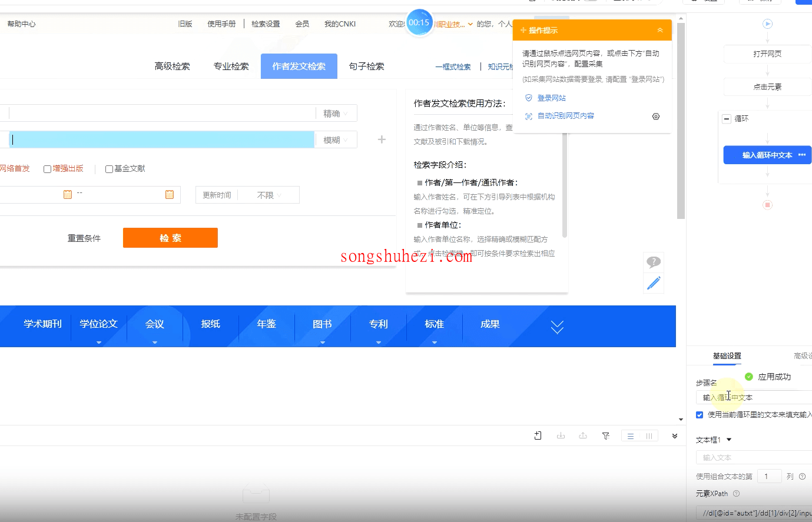Image resolution: width=812 pixels, height=522 pixels.
Task: Collapse data preview with double-down chevron
Action: click(675, 436)
